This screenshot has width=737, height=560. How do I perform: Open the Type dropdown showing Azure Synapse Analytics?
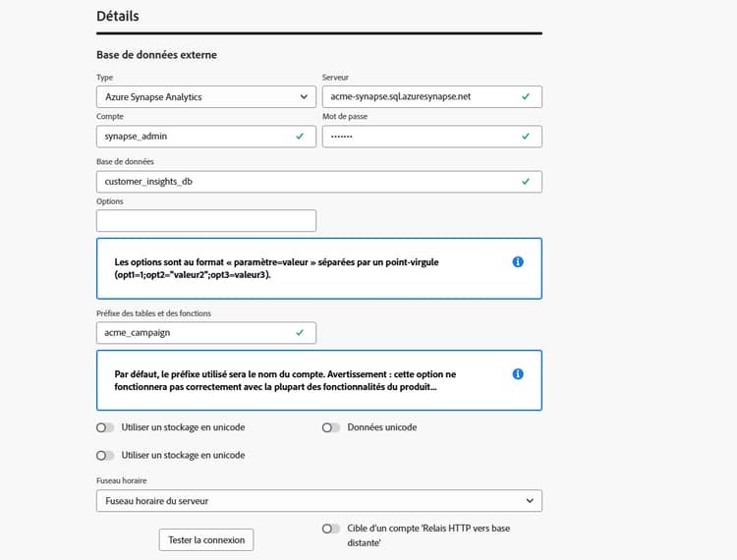206,97
